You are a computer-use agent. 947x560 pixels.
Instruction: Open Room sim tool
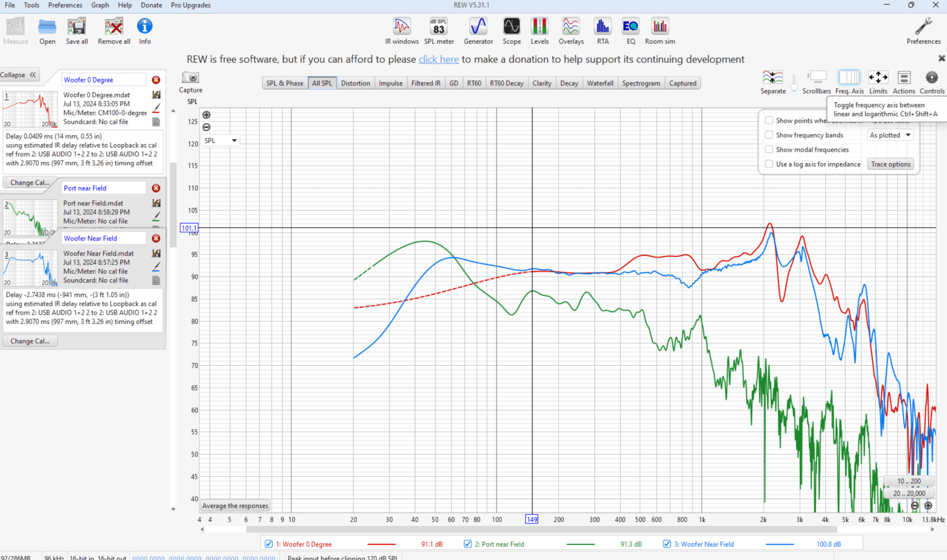coord(660,31)
